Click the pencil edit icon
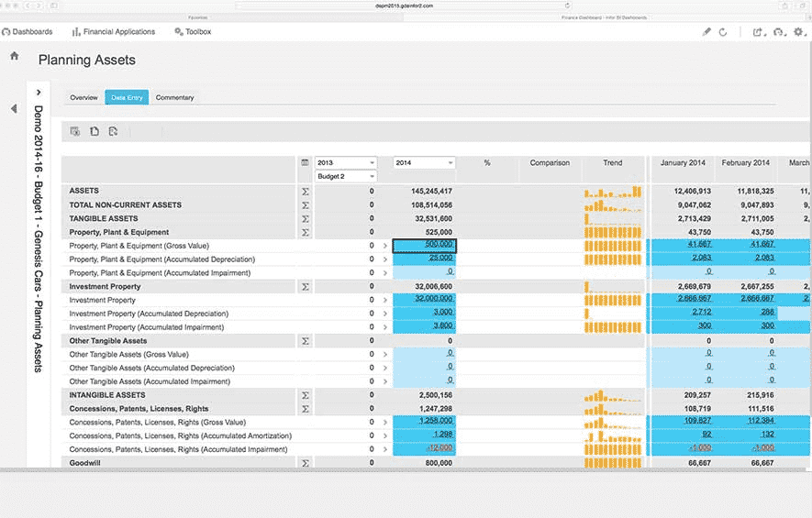The height and width of the screenshot is (518, 812). (x=706, y=32)
